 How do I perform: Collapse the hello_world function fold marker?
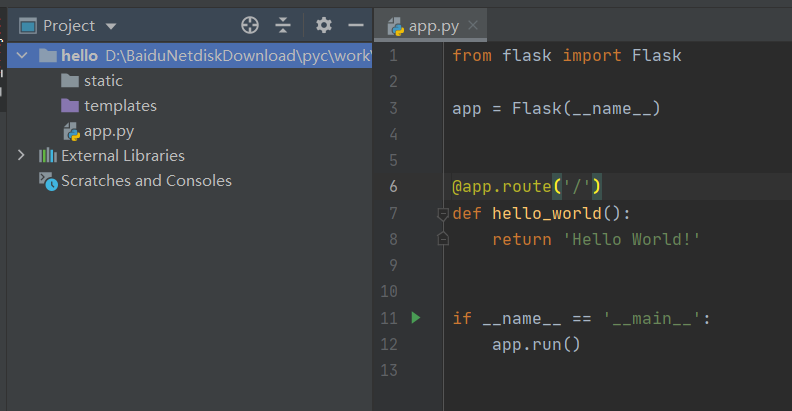(443, 214)
